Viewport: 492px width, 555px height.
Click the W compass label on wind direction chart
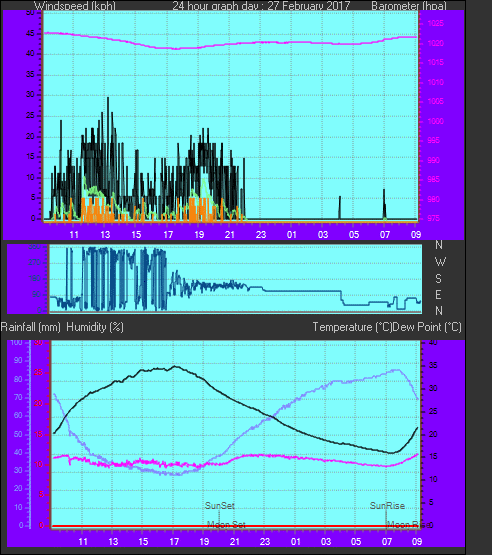[x=440, y=262]
